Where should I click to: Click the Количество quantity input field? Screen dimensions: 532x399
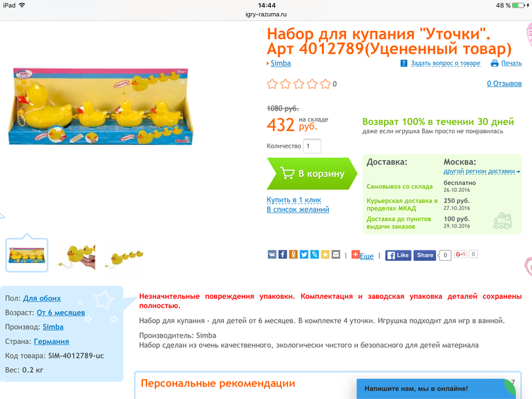(x=312, y=146)
